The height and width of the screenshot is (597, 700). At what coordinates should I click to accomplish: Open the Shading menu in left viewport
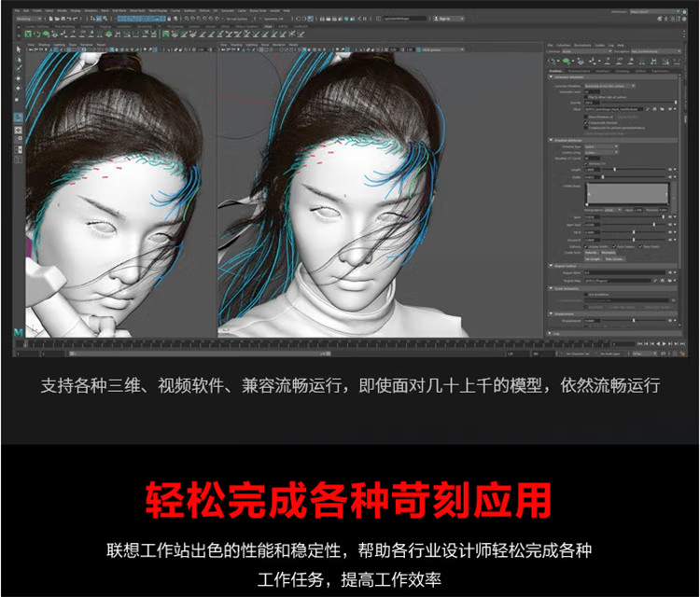pos(44,43)
